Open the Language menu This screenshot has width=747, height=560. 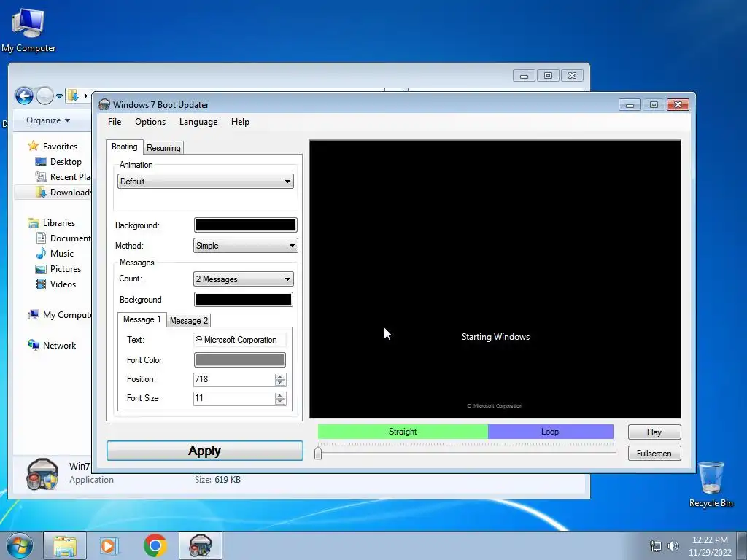point(198,122)
